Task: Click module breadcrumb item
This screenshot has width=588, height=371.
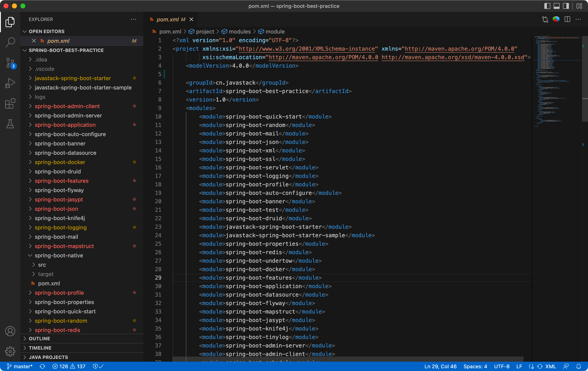Action: tap(271, 32)
